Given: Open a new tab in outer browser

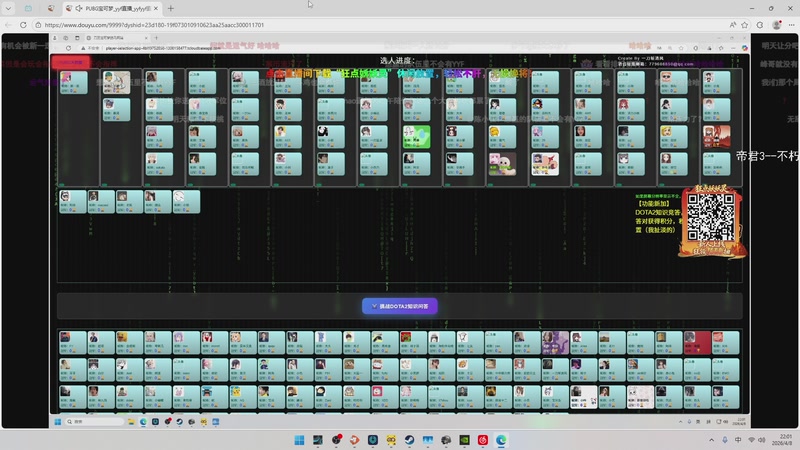Looking at the screenshot, I should tap(171, 9).
